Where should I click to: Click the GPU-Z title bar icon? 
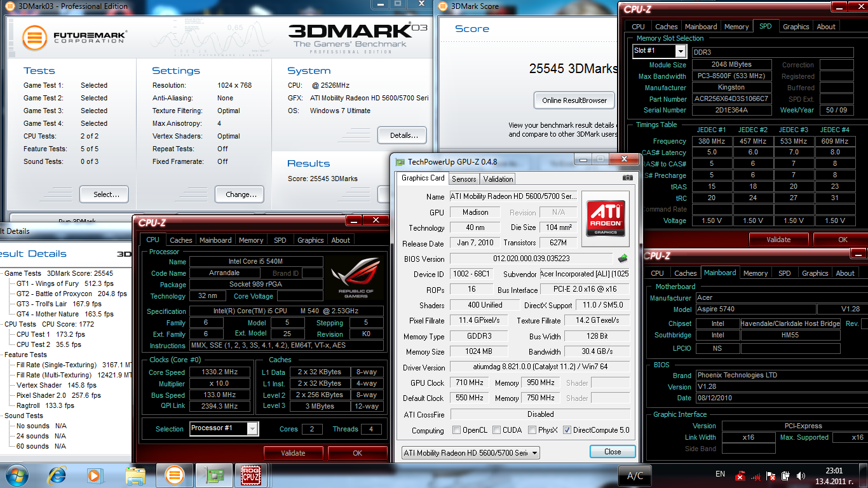400,162
